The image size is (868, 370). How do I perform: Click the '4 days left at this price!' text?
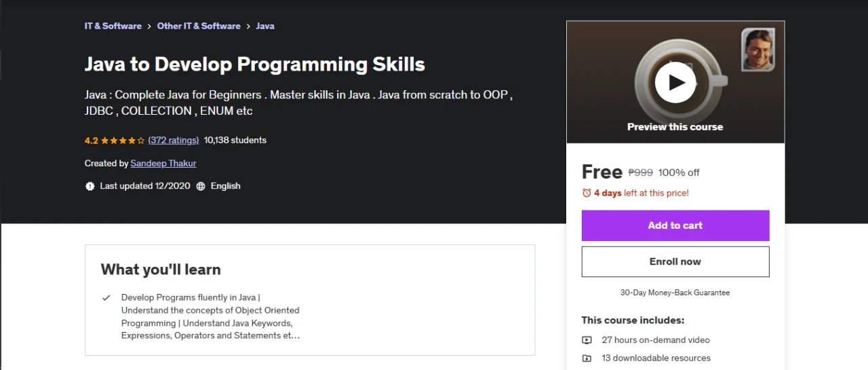[x=642, y=193]
